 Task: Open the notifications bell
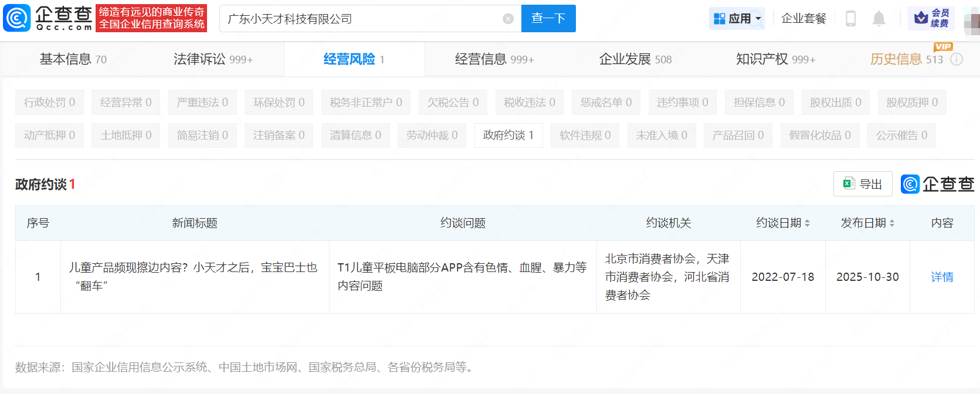879,19
